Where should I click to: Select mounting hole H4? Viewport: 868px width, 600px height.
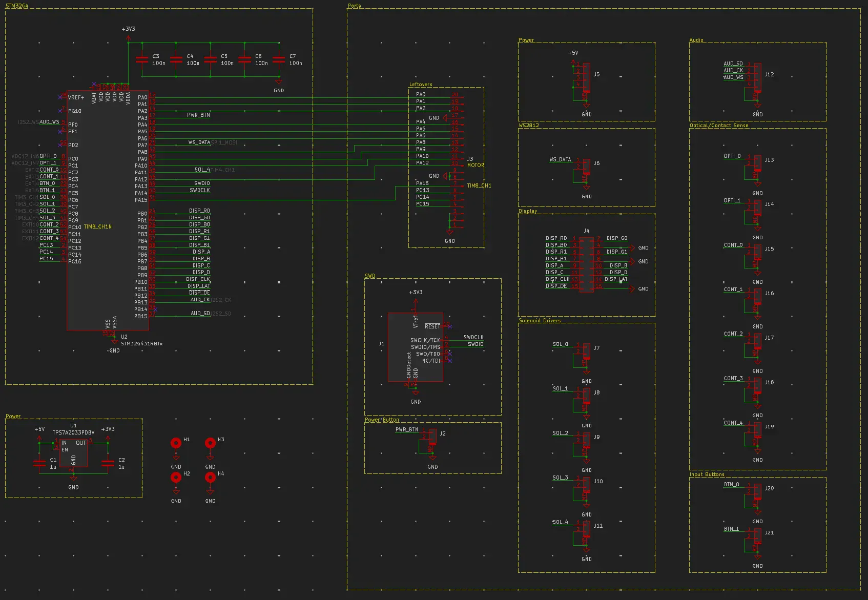[210, 477]
